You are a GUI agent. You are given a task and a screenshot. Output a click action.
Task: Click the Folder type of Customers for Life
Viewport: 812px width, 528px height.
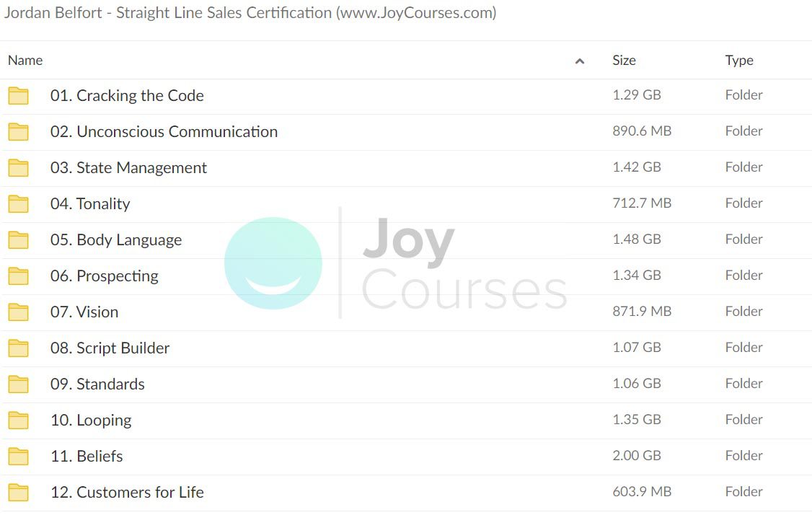coord(743,492)
